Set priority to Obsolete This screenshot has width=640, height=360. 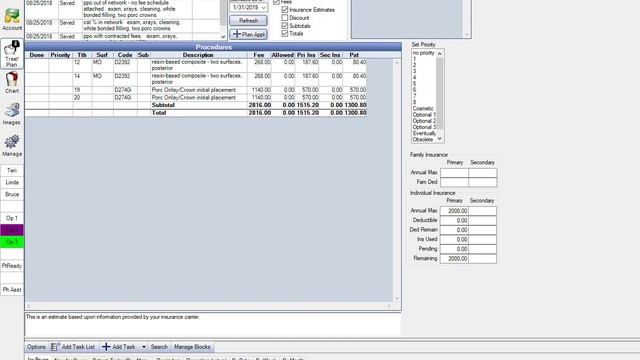pyautogui.click(x=424, y=140)
